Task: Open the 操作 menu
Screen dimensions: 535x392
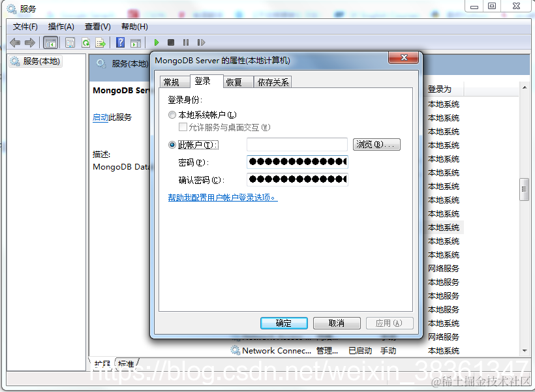Action: 61,27
